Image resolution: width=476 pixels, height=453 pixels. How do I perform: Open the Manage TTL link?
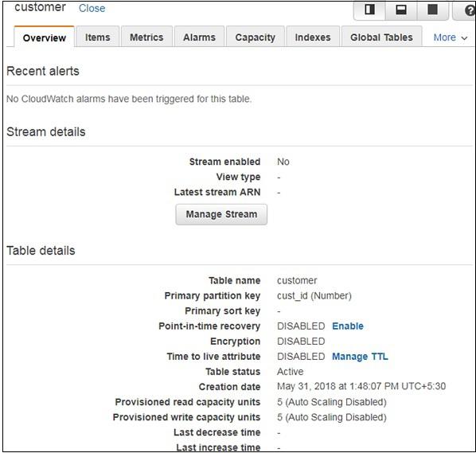[x=360, y=356]
